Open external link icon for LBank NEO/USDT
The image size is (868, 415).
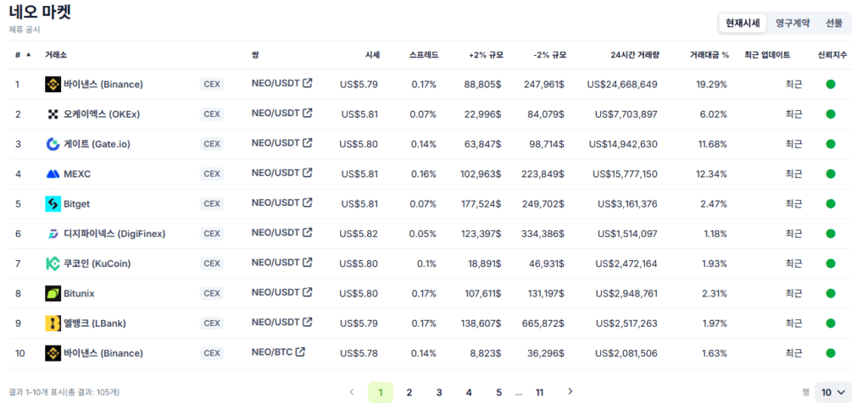(307, 322)
